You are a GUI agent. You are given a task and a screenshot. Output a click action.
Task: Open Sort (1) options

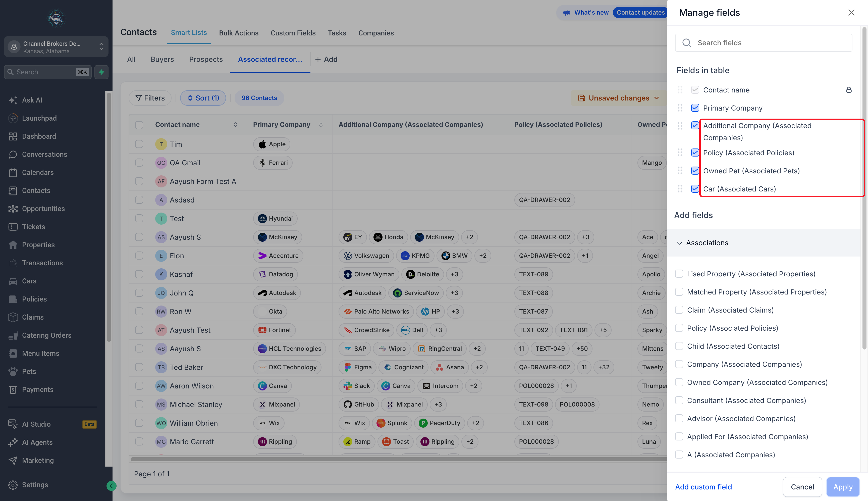point(203,98)
